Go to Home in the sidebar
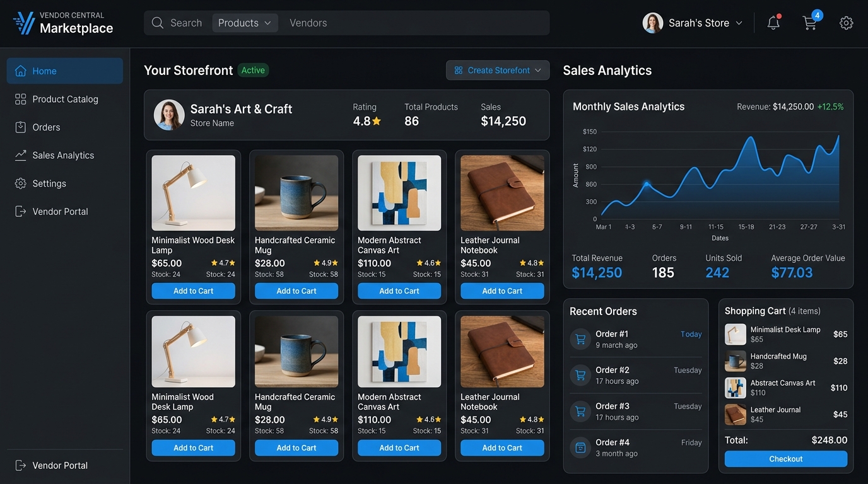 [65, 71]
